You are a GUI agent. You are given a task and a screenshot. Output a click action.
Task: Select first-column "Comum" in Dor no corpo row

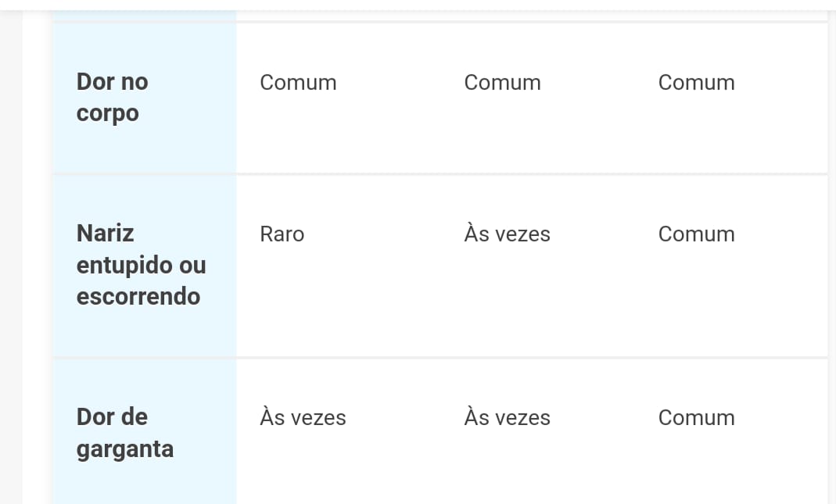point(298,83)
